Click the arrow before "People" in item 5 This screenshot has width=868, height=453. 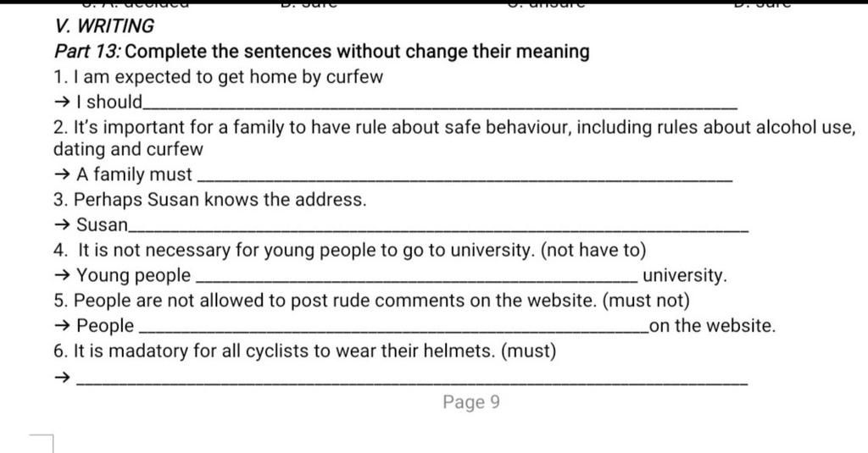click(x=62, y=326)
